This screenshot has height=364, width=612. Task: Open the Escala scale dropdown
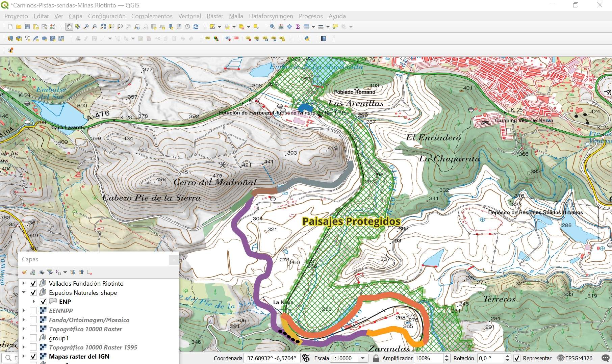pos(363,358)
